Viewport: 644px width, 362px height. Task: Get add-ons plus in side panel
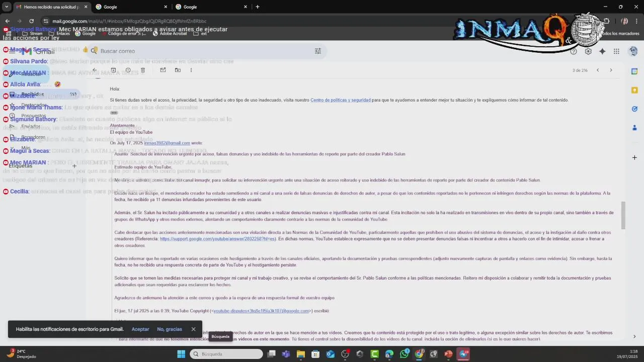(634, 157)
